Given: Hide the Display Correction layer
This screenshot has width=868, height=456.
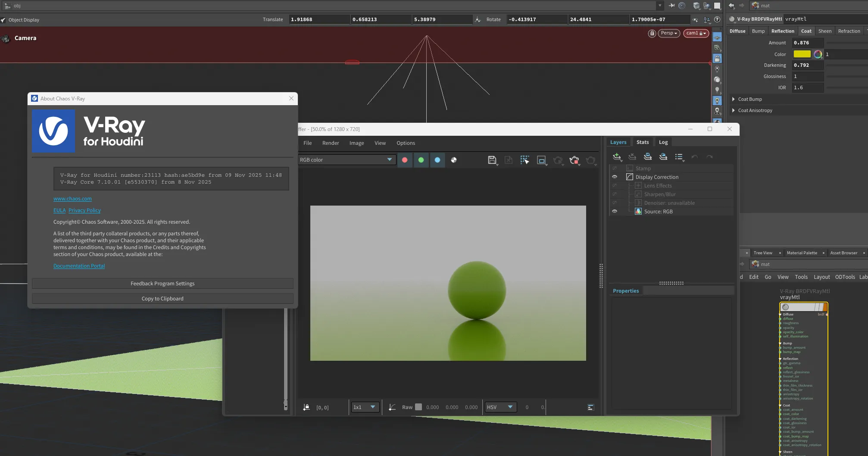Looking at the screenshot, I should point(615,177).
